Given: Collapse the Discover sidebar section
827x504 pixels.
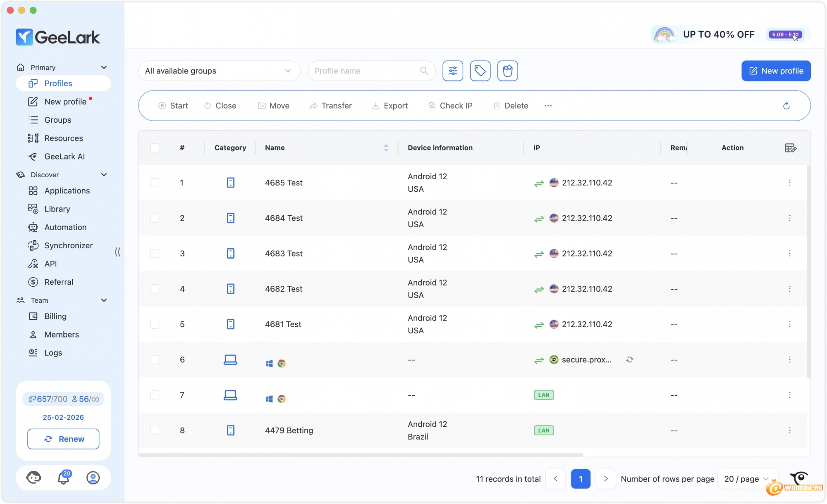Looking at the screenshot, I should pos(104,175).
